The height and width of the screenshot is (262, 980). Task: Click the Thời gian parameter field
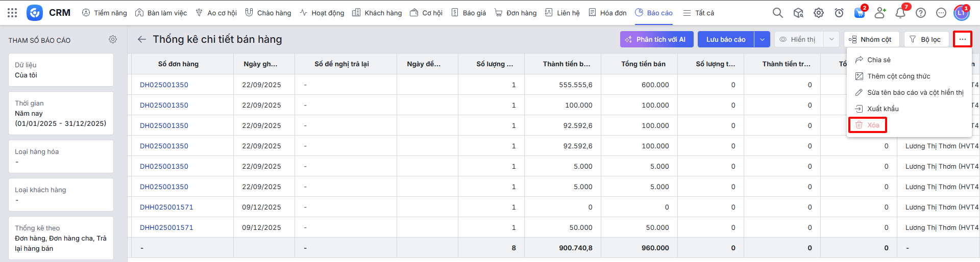tap(61, 113)
